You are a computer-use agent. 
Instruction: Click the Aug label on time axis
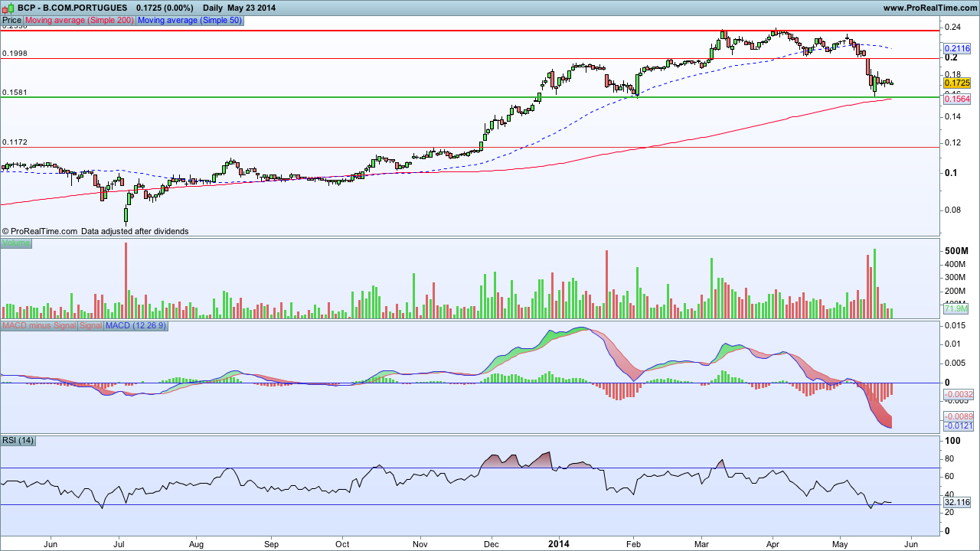pos(196,544)
